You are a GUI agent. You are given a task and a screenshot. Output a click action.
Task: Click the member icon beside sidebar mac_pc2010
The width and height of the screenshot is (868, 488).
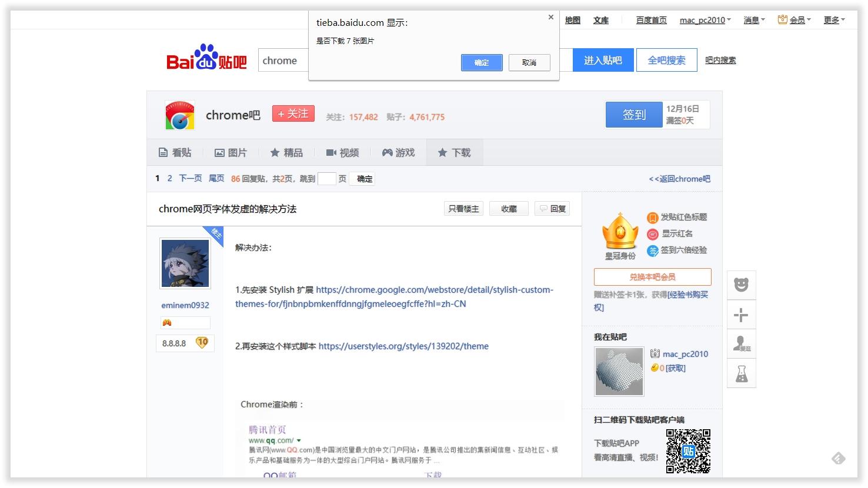coord(655,353)
